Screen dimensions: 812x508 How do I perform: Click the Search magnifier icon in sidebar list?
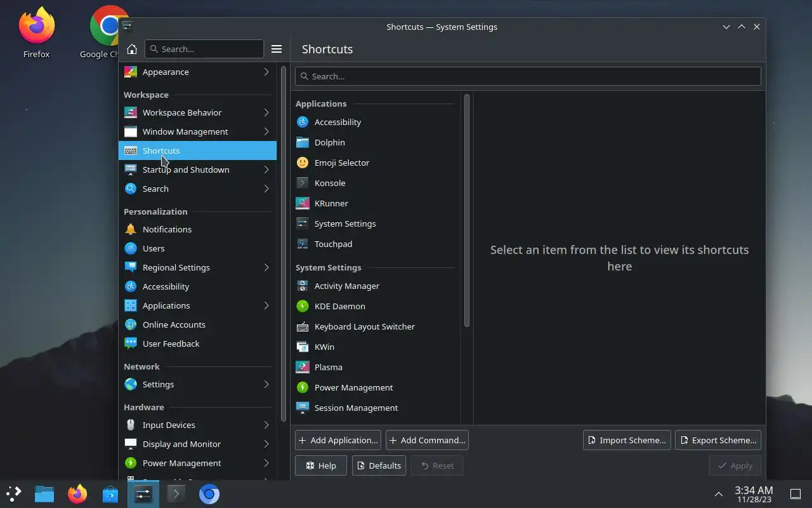click(x=131, y=189)
